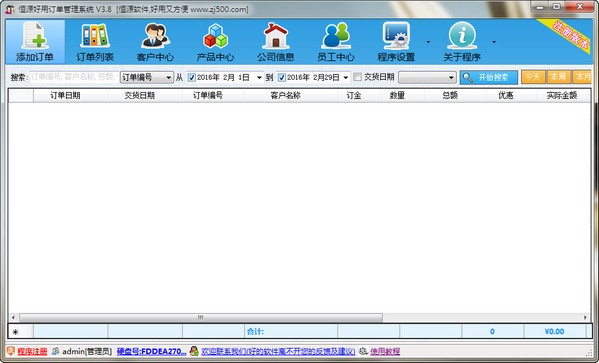Screen dimensions: 599x363
Task: Filter orders with the 今天 button
Action: point(533,77)
